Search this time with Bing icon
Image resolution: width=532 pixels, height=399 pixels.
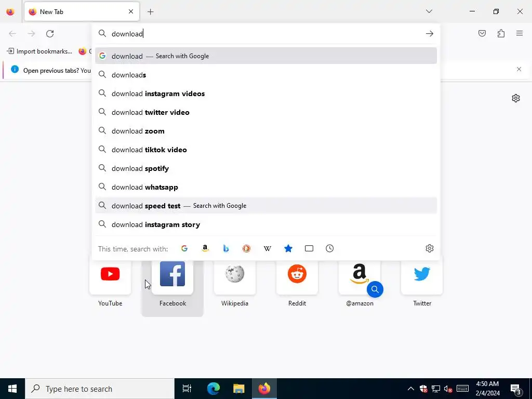pos(225,248)
